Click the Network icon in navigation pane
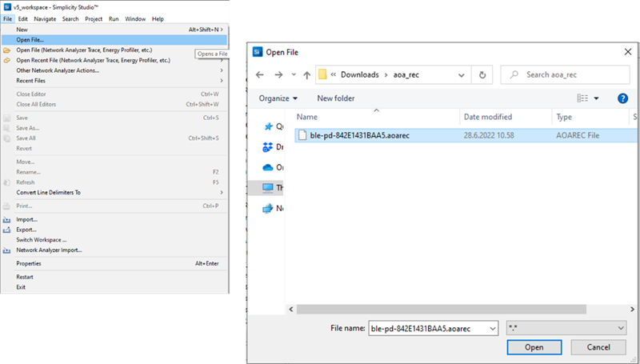Image resolution: width=640 pixels, height=364 pixels. (x=269, y=208)
